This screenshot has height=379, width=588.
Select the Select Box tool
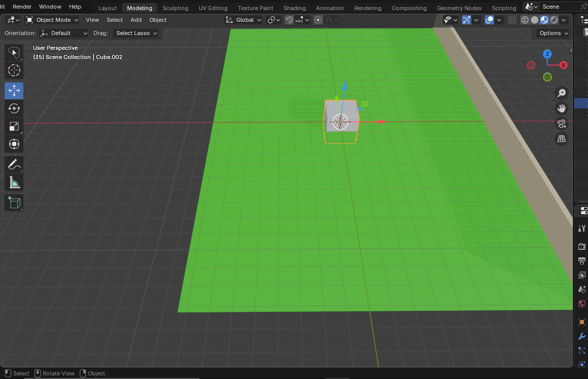pos(14,52)
